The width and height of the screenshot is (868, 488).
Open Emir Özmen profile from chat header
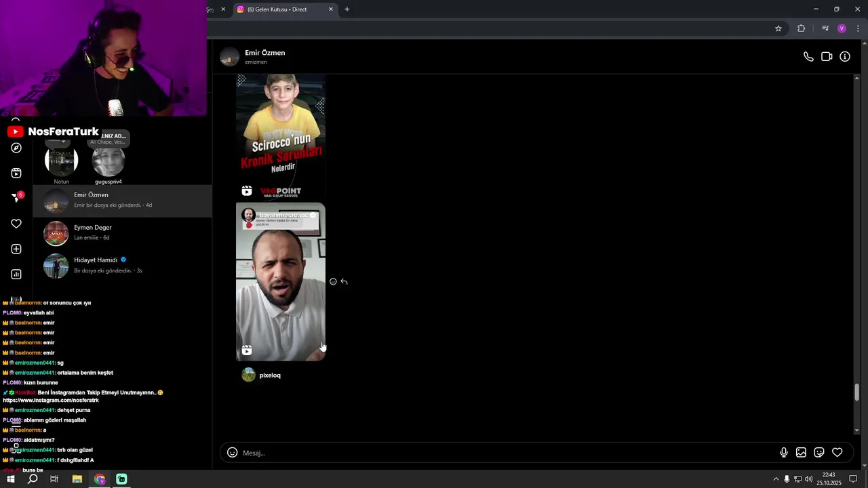point(252,56)
